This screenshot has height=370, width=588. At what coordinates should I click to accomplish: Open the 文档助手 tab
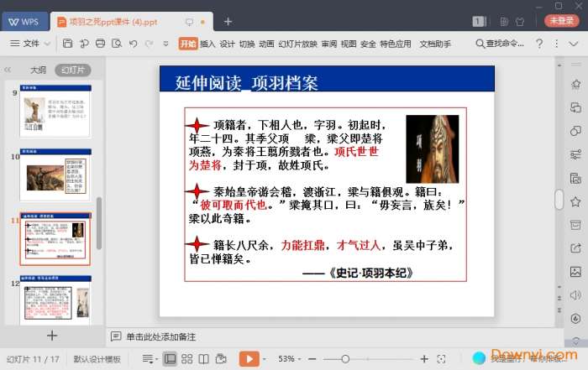coord(435,44)
